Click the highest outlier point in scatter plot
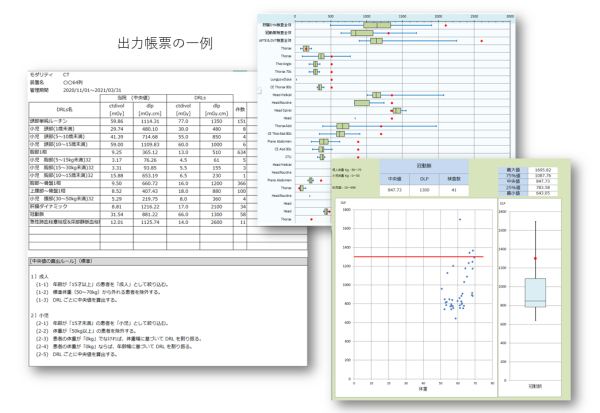600x413 pixels. (x=459, y=219)
